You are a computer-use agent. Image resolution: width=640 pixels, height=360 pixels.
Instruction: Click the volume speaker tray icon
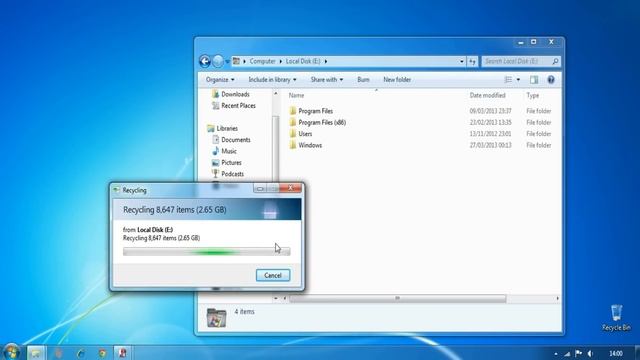coord(590,353)
